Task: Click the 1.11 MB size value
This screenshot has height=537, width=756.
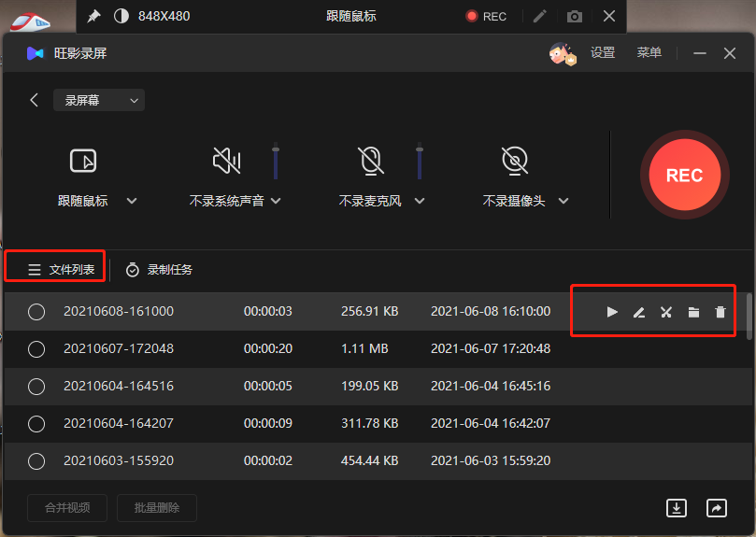Action: [x=364, y=348]
